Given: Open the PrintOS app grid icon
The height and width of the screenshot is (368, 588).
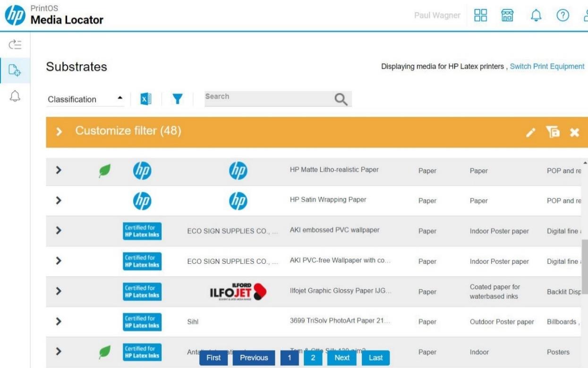Looking at the screenshot, I should [x=480, y=15].
